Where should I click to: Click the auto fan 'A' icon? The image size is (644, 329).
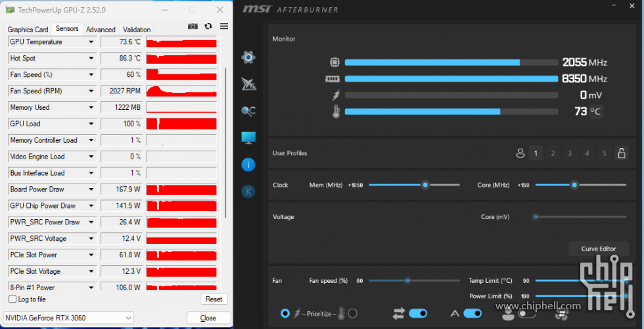(455, 314)
